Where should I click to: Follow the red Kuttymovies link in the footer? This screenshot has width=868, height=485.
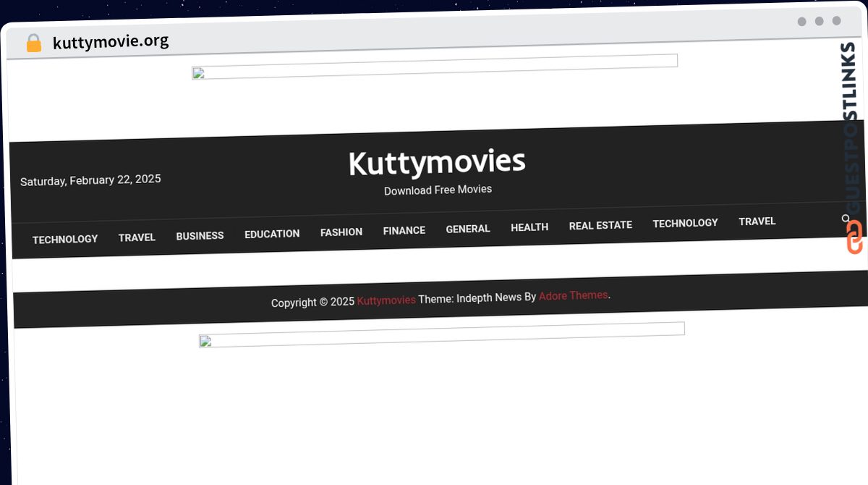click(x=386, y=300)
